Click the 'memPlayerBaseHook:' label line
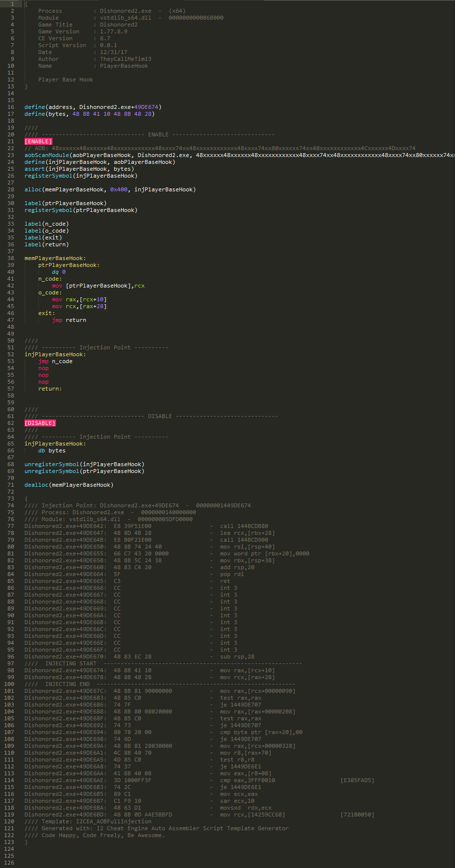 (x=55, y=258)
